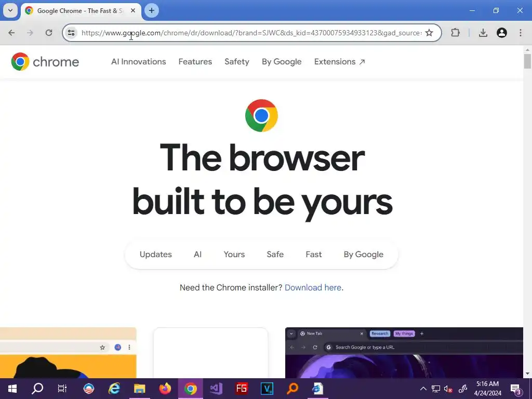Viewport: 532px width, 399px height.
Task: Click the dark New Tab browser thumbnail
Action: 404,353
